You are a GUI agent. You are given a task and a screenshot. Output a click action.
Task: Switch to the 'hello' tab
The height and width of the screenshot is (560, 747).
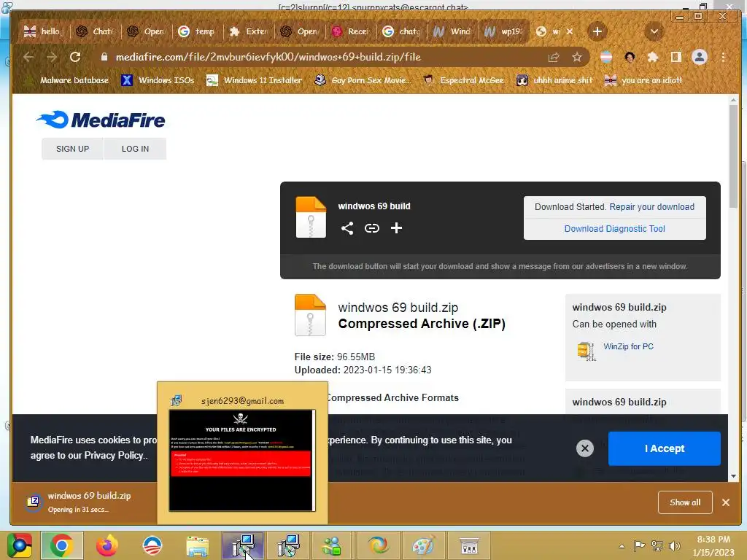click(43, 31)
